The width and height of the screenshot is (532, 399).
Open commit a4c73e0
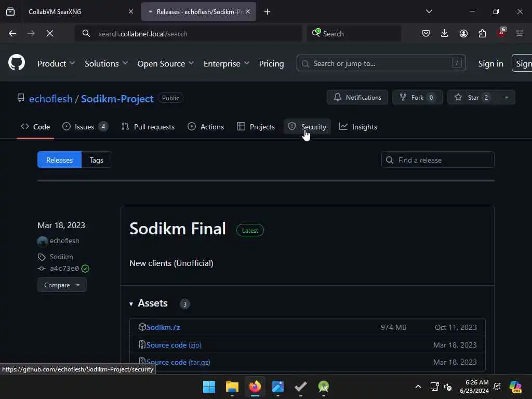coord(64,269)
